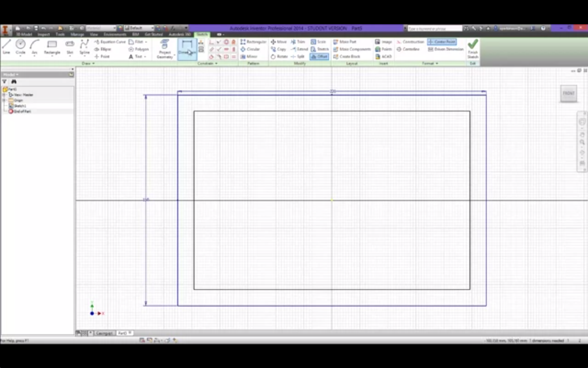This screenshot has height=368, width=588.
Task: Toggle Center Point format
Action: point(442,42)
